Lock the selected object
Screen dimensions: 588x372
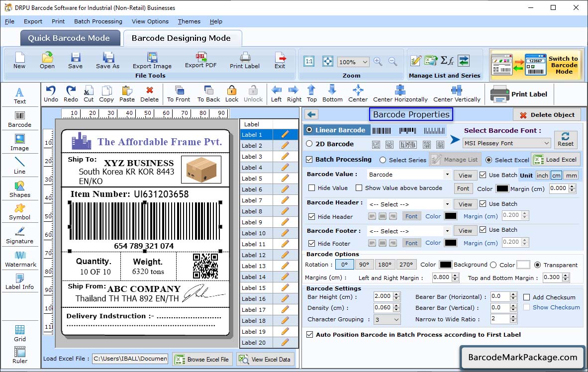[x=232, y=94]
